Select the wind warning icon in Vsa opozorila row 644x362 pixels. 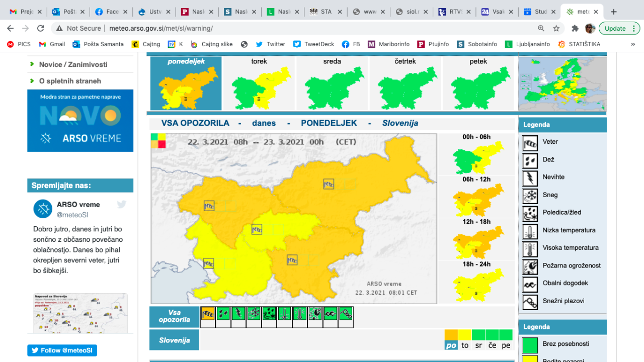click(x=208, y=314)
